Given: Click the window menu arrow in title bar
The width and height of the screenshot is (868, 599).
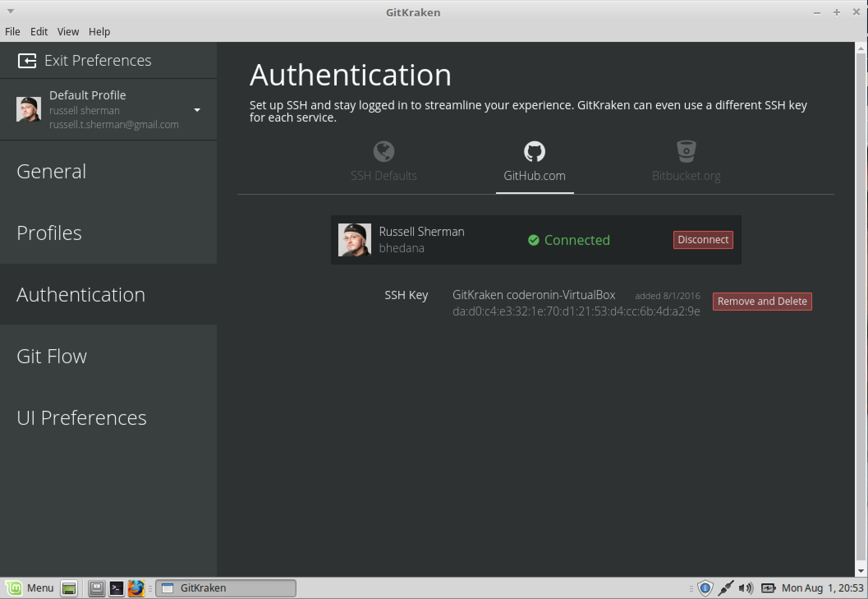Looking at the screenshot, I should [11, 11].
